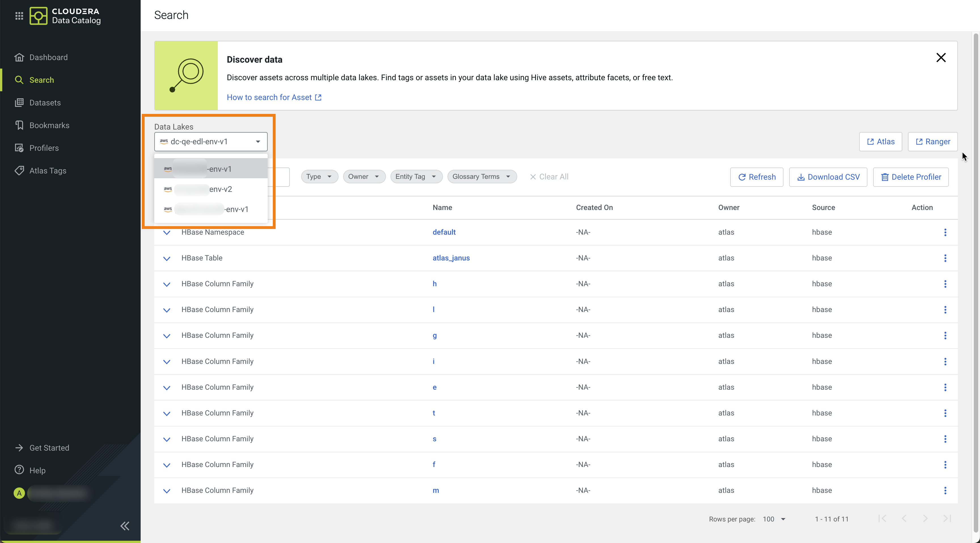Open Atlas Tags page
Image resolution: width=980 pixels, height=543 pixels.
coord(48,171)
